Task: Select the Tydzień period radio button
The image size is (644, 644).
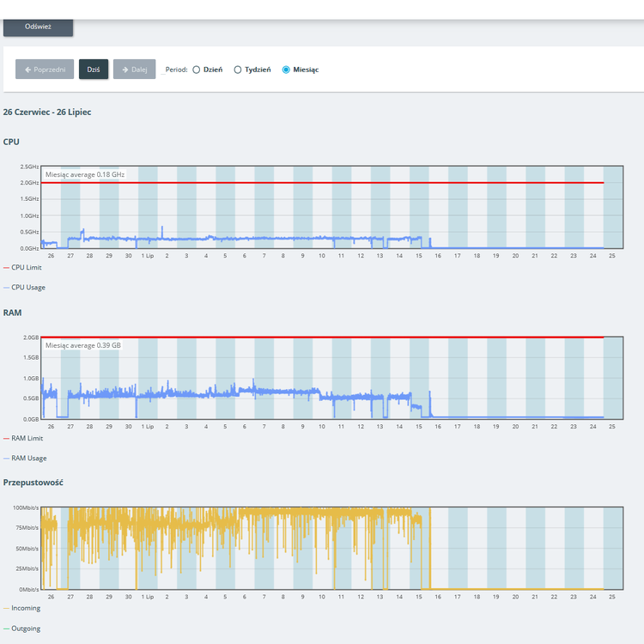Action: coord(238,70)
